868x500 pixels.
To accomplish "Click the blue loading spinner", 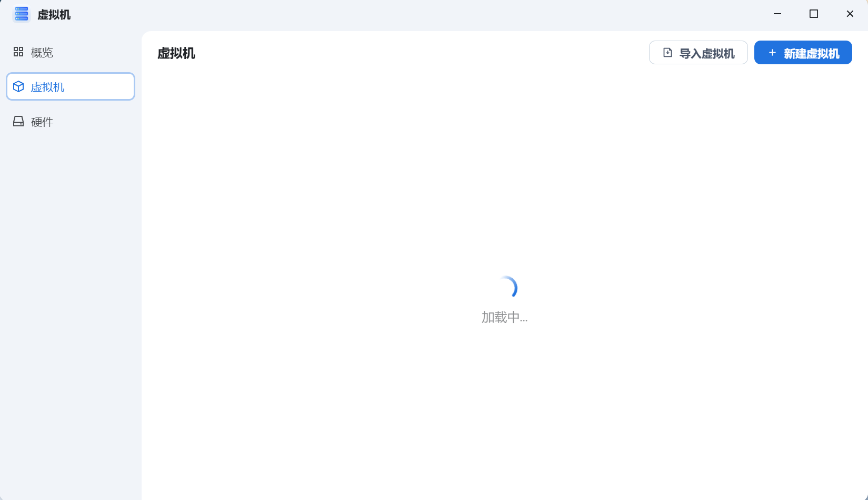I will click(507, 288).
